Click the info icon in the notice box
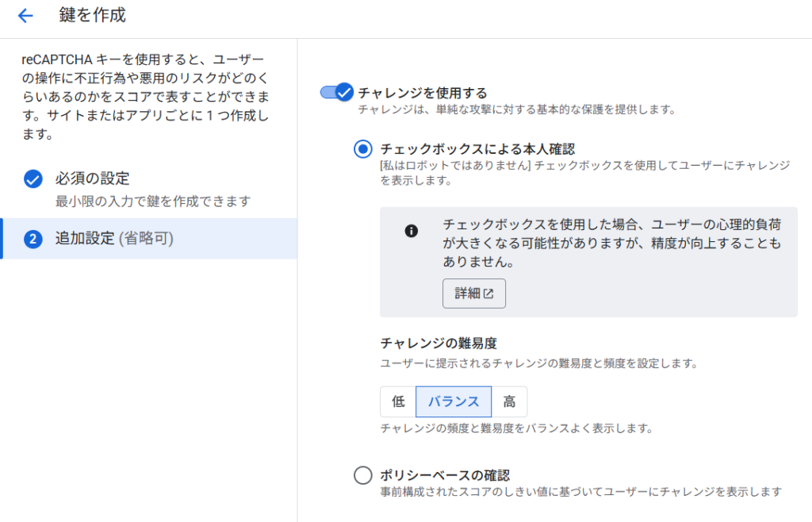 click(411, 231)
